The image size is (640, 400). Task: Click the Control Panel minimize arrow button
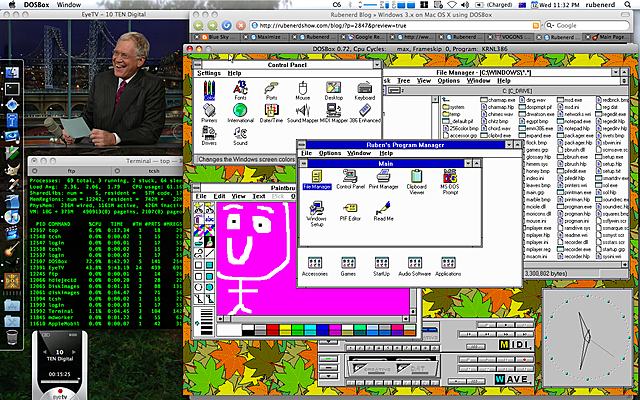click(x=377, y=64)
